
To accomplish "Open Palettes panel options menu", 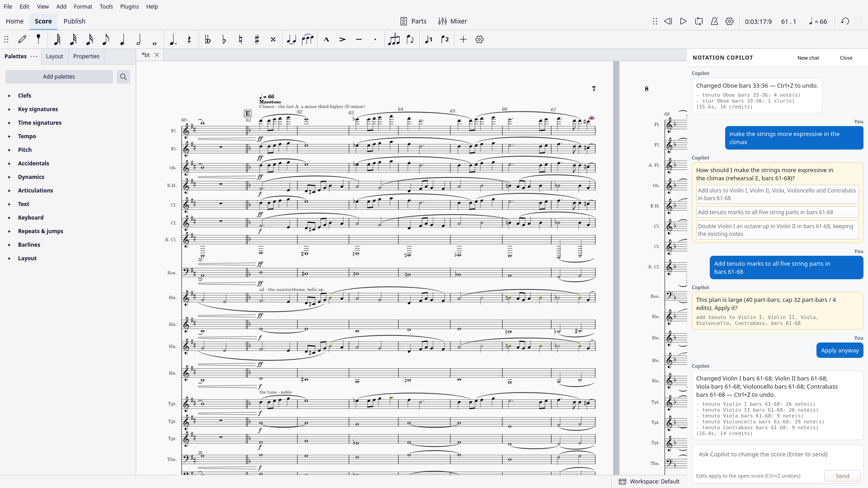I will [x=34, y=56].
